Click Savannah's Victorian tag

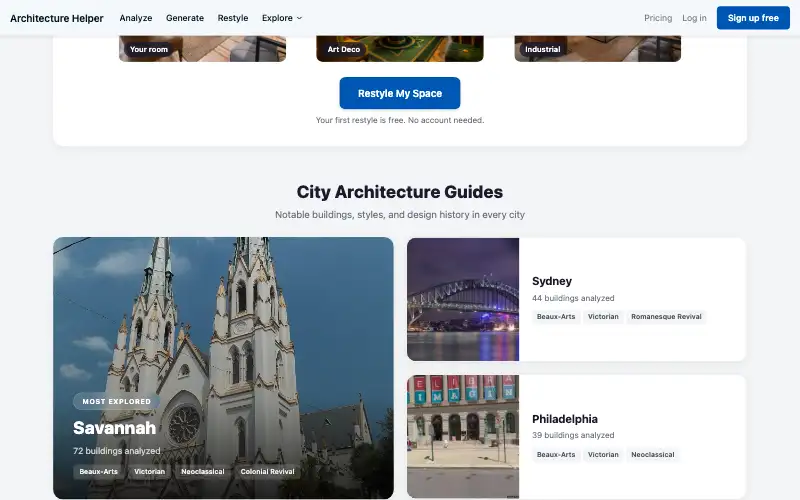(149, 472)
